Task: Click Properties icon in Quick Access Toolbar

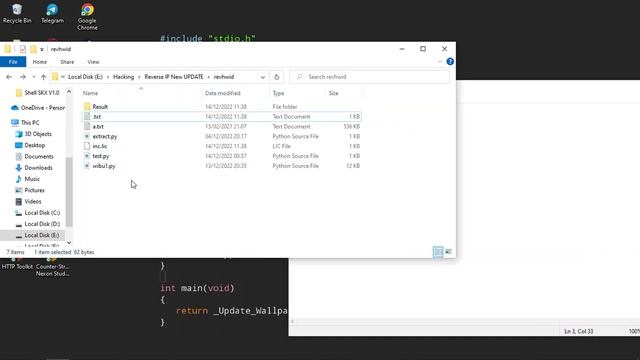Action: pyautogui.click(x=22, y=49)
